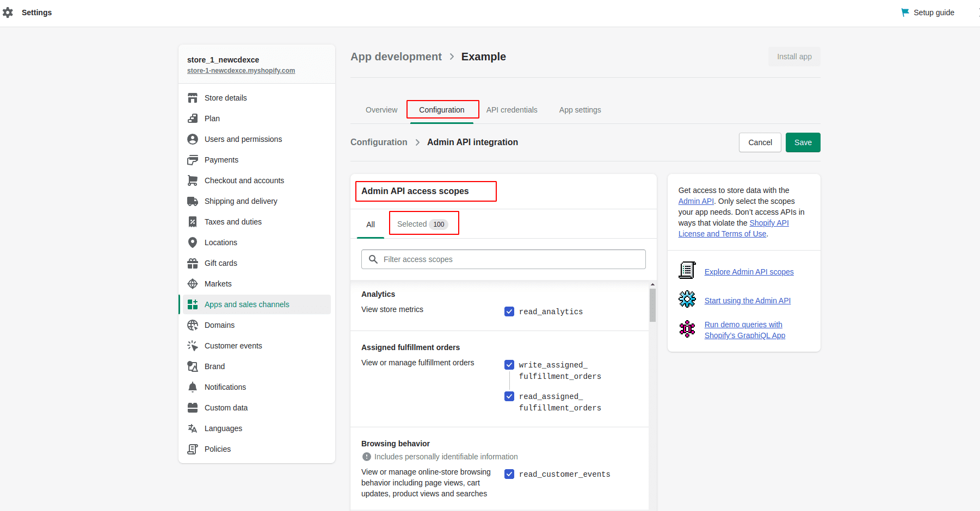Click the Users and permissions person icon
The width and height of the screenshot is (980, 511).
(x=193, y=139)
